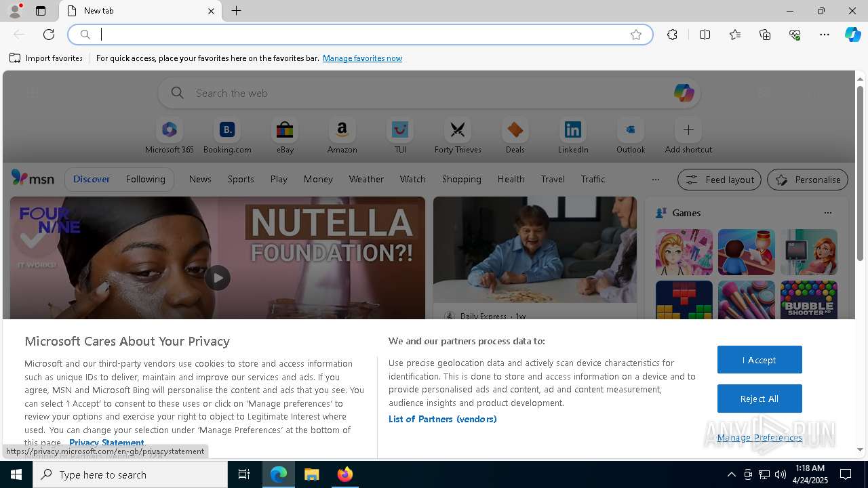
Task: Open Amazon shortcut
Action: point(342,136)
